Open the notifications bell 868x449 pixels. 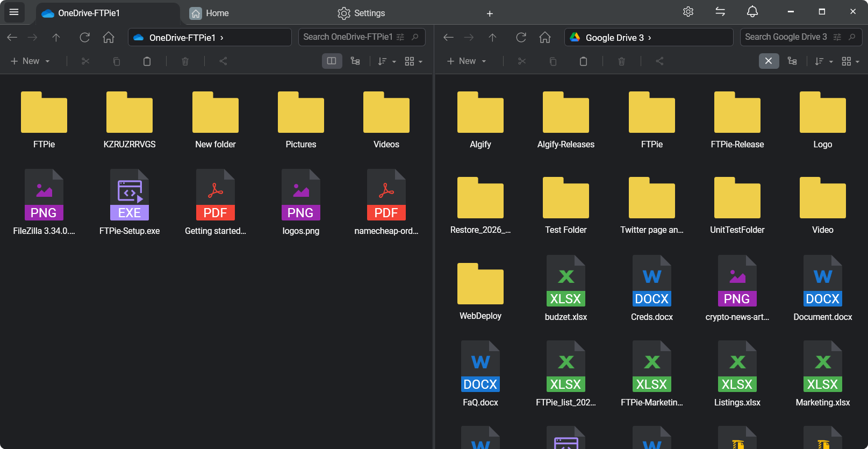pos(752,12)
